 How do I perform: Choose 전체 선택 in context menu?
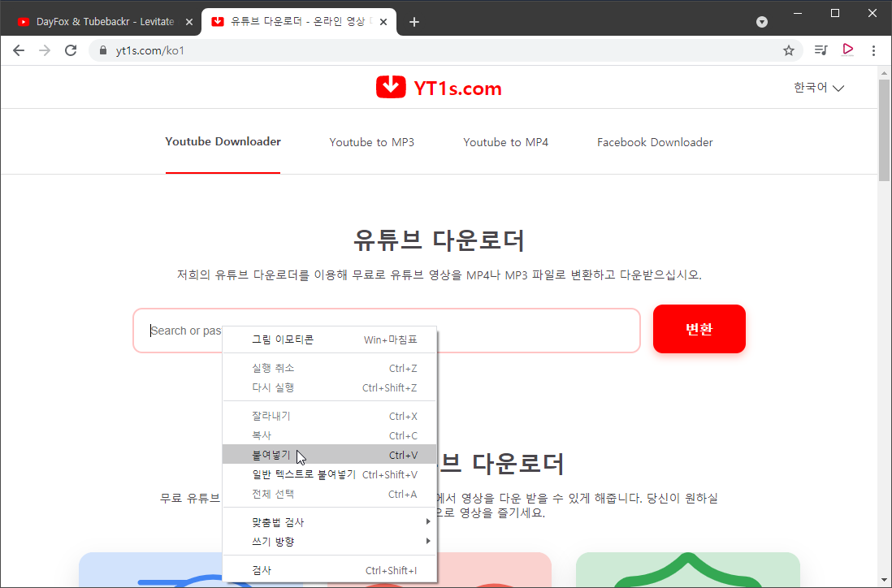point(329,494)
